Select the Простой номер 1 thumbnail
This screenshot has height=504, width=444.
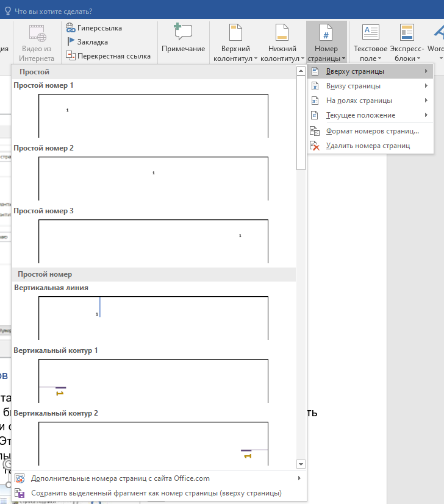point(153,116)
